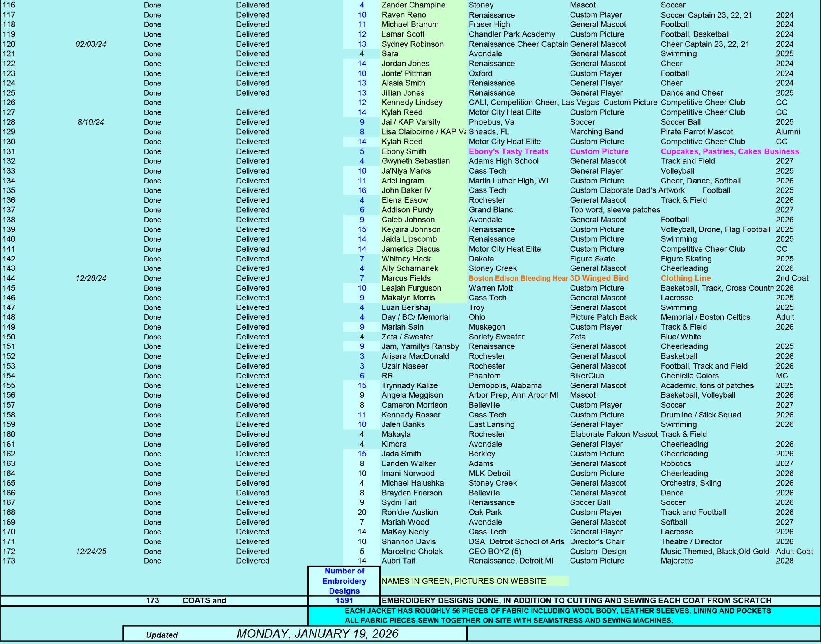Select the 173 coats total cell
This screenshot has height=644, width=821.
(x=152, y=600)
